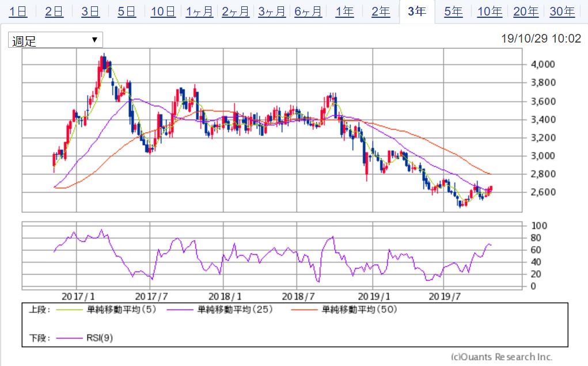This screenshot has height=366, width=588.
Task: Open the 2年 chart tab
Action: pyautogui.click(x=381, y=12)
